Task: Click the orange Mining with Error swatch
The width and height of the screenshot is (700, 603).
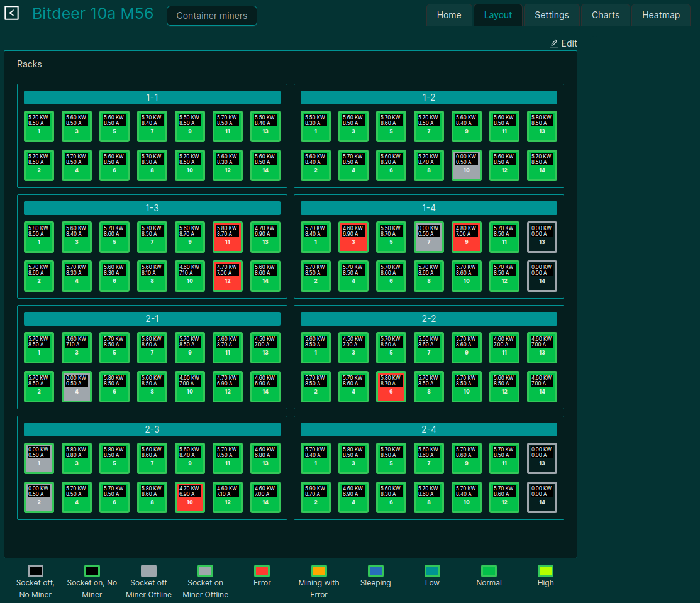Action: coord(319,571)
